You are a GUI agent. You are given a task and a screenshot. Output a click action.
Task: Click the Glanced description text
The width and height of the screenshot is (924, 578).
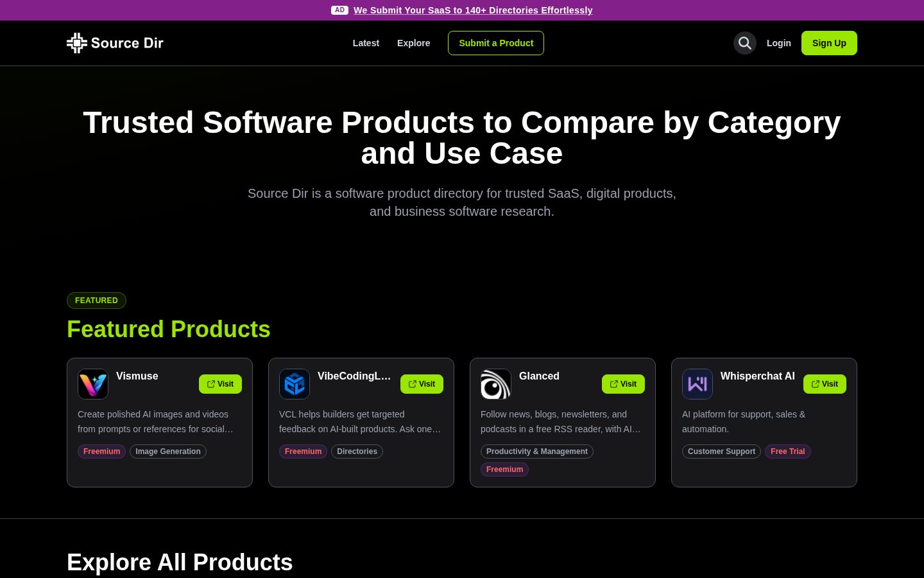coord(561,422)
